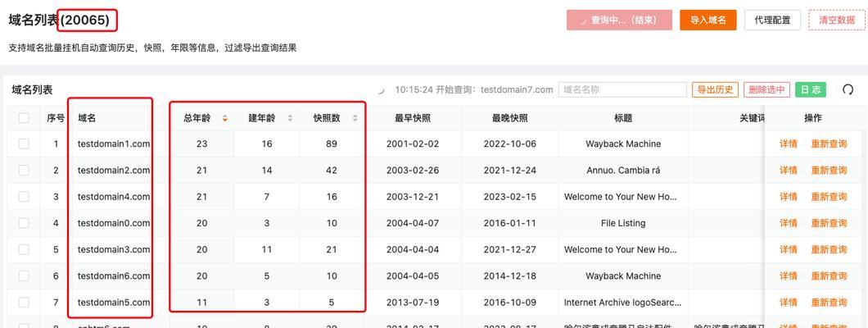Click the 最晚快照 column header
Image resolution: width=868 pixels, height=328 pixels.
[x=510, y=118]
